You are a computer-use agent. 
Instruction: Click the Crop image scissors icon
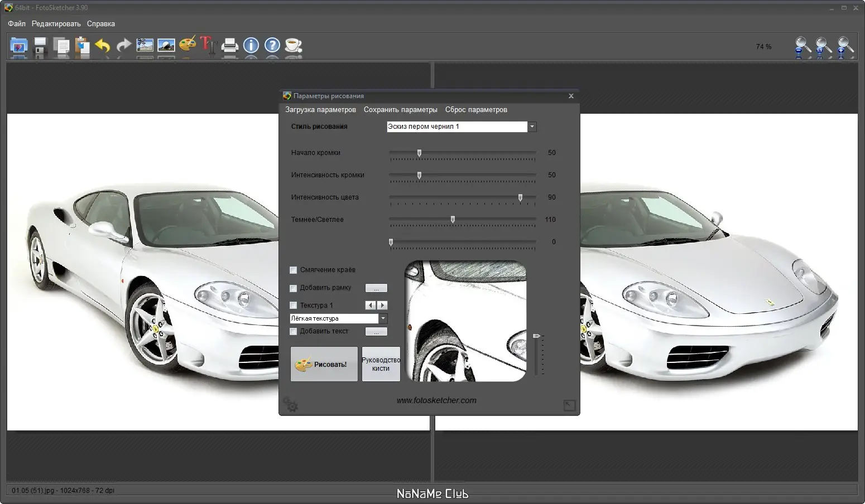tap(145, 45)
